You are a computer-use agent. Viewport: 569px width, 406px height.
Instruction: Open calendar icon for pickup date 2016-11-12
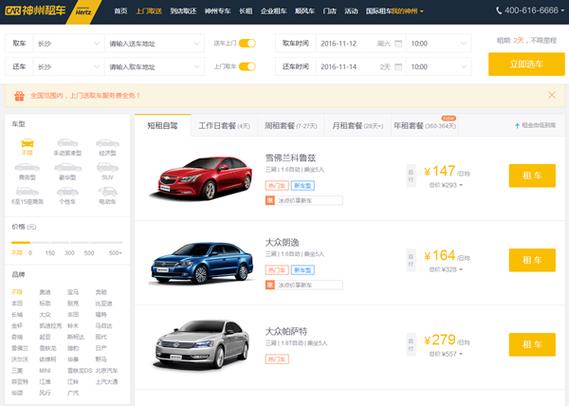point(398,44)
